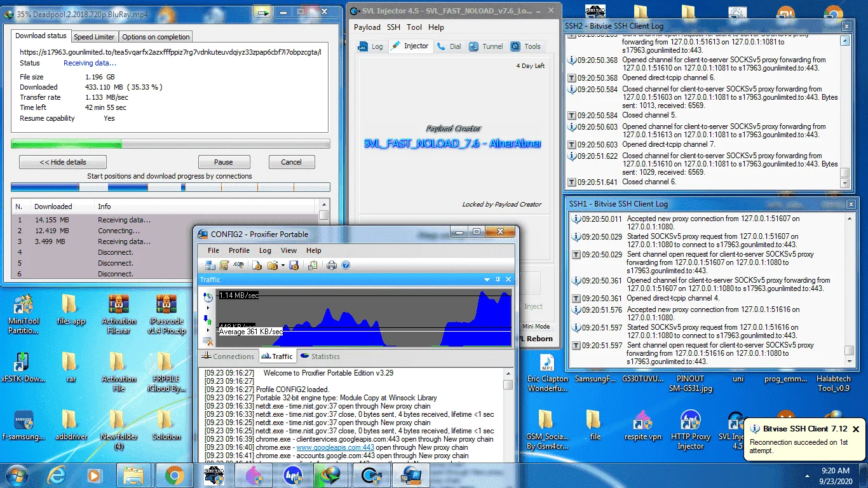Click the Proxifier checklist toolbar icon
The width and height of the screenshot is (868, 488).
313,265
